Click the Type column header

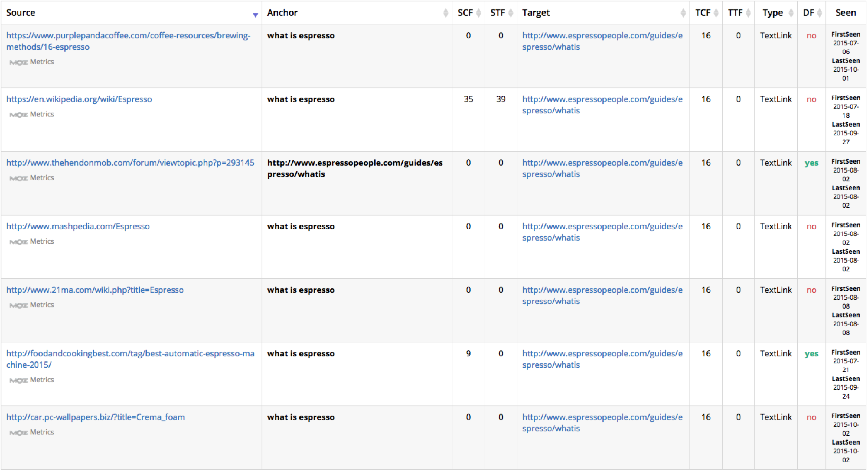pyautogui.click(x=776, y=12)
